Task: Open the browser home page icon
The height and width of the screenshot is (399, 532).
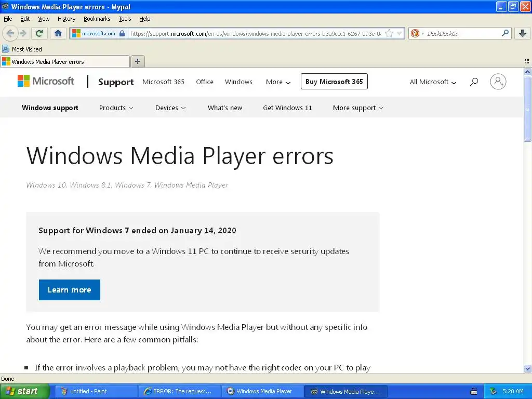Action: click(x=58, y=33)
